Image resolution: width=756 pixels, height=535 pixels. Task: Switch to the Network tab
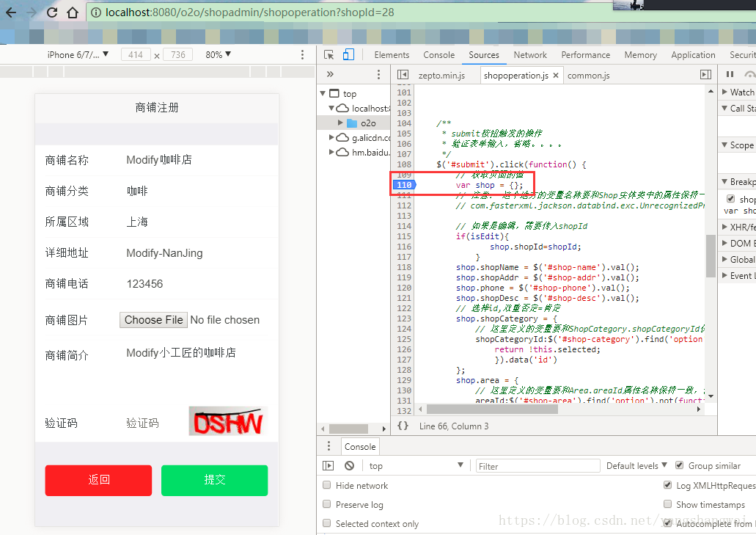530,54
